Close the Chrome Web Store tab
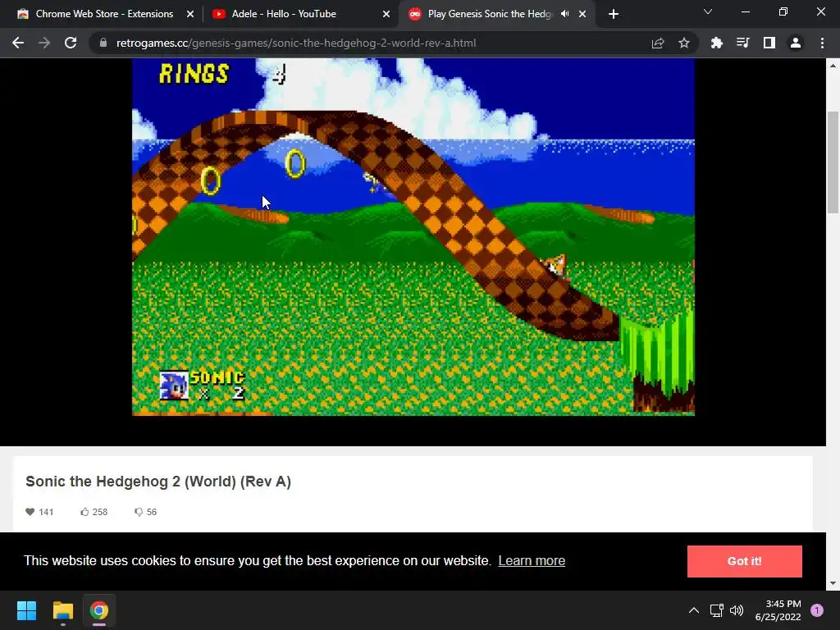This screenshot has width=840, height=630. 190,14
